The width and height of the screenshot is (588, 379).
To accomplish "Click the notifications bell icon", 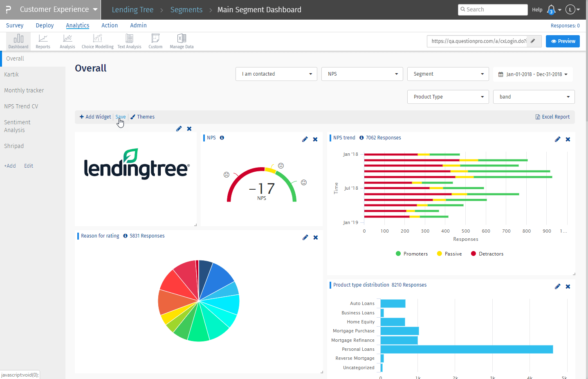I will 551,9.
